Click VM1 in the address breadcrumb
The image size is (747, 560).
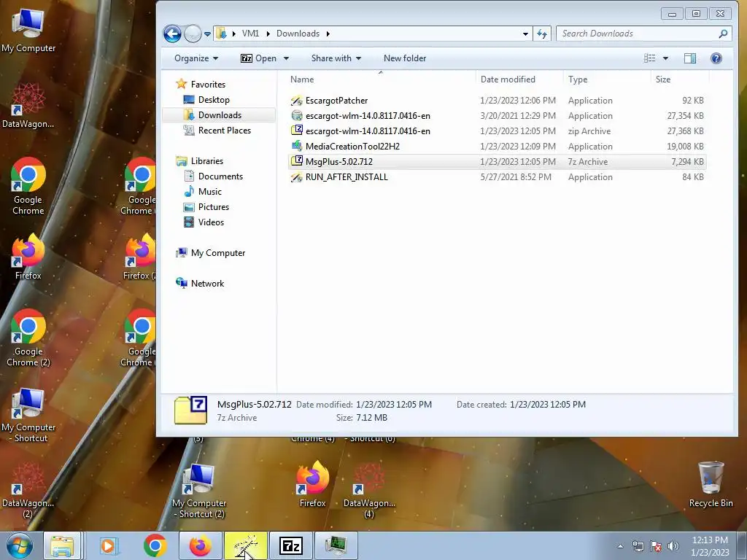point(251,34)
